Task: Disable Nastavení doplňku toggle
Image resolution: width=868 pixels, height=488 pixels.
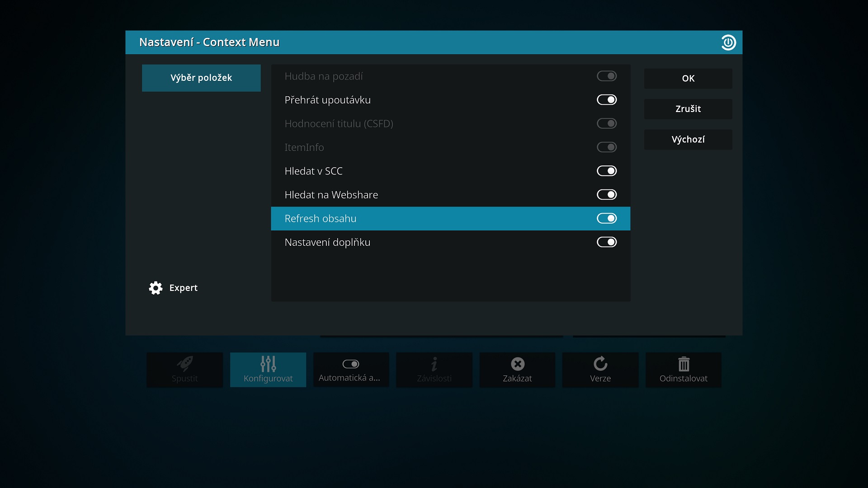Action: pyautogui.click(x=606, y=242)
